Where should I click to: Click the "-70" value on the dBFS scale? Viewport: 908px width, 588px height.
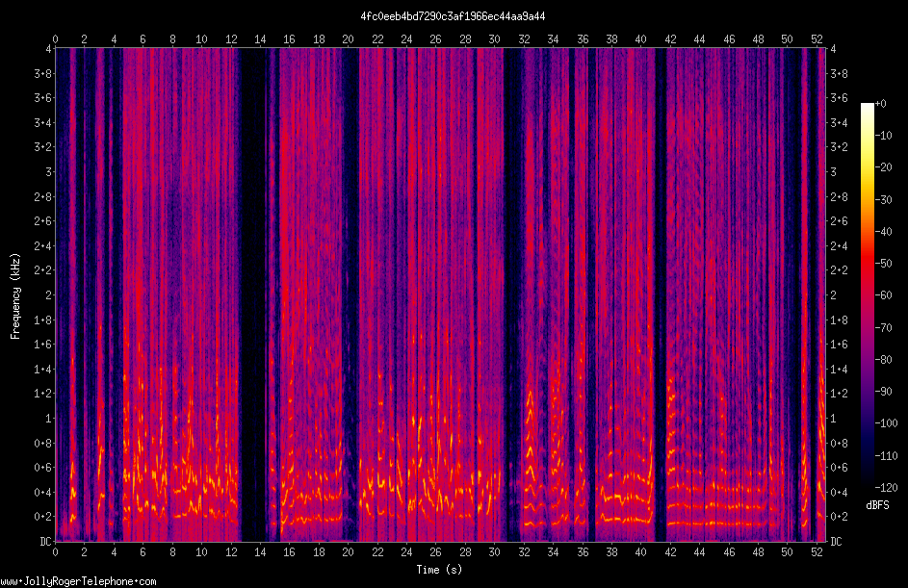coord(883,327)
